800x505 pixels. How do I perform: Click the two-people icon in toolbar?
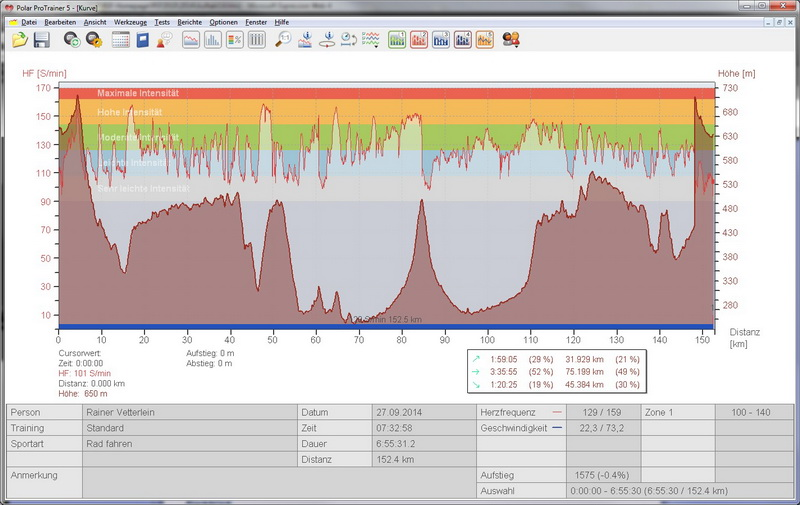click(x=511, y=40)
